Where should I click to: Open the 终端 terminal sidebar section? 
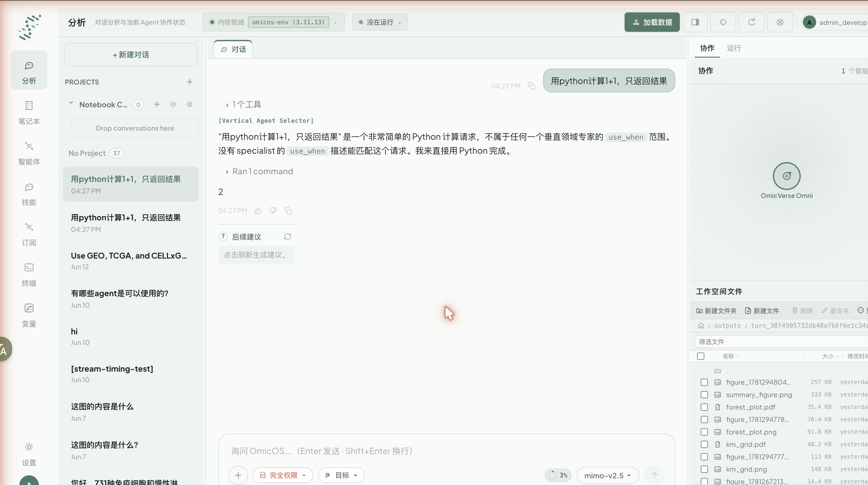29,274
